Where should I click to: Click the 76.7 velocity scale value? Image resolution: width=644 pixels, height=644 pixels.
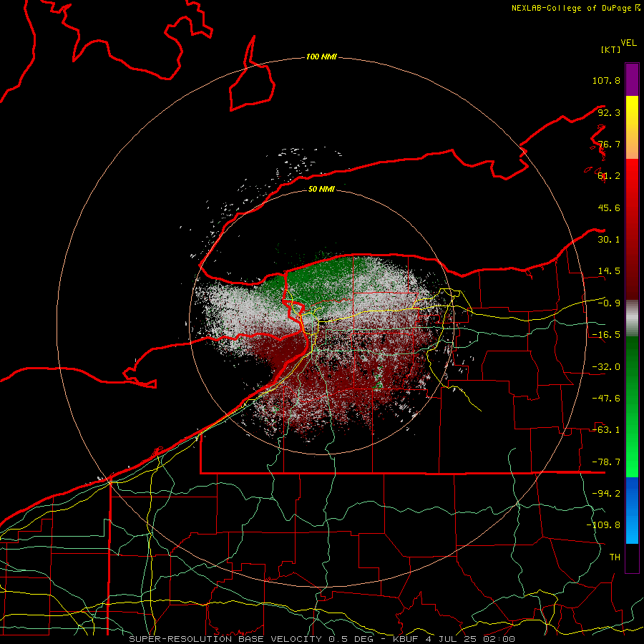point(609,144)
